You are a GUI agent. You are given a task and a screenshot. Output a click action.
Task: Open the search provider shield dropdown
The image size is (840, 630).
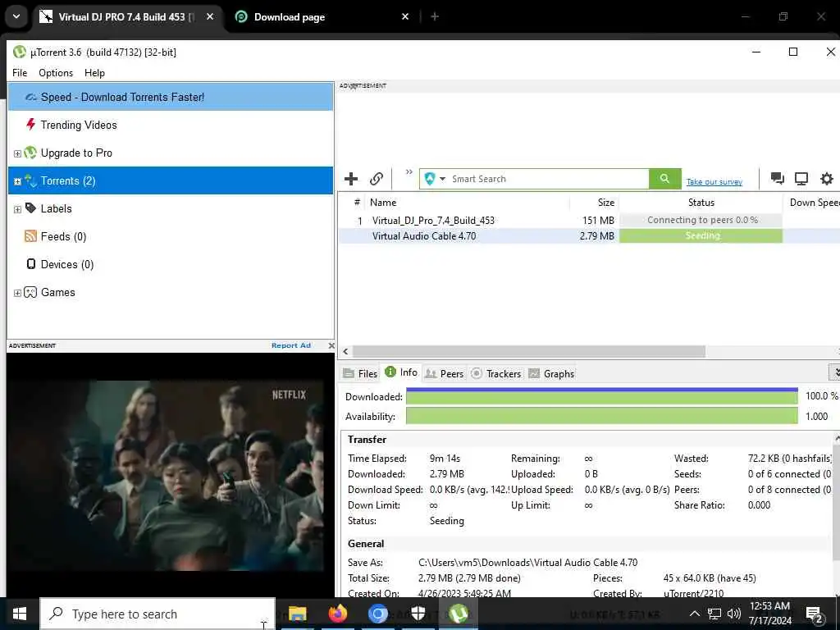[435, 179]
